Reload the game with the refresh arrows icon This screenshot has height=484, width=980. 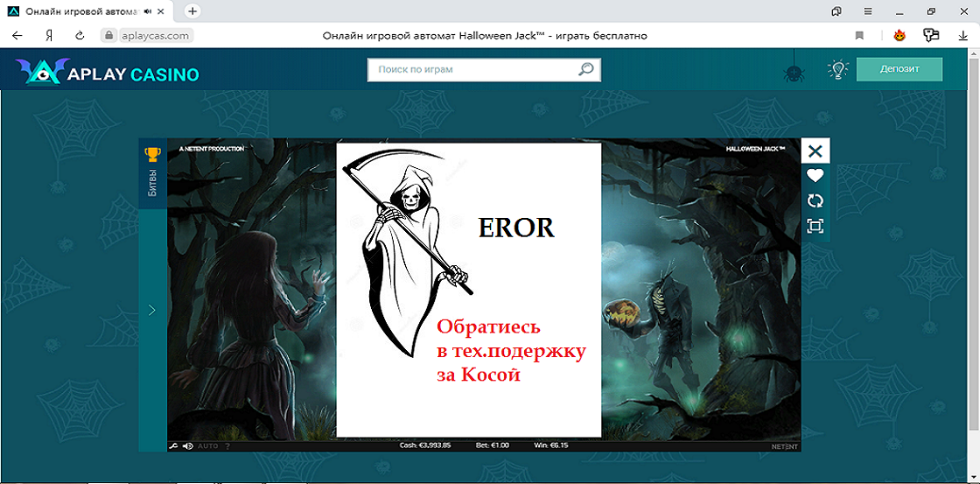click(x=815, y=200)
